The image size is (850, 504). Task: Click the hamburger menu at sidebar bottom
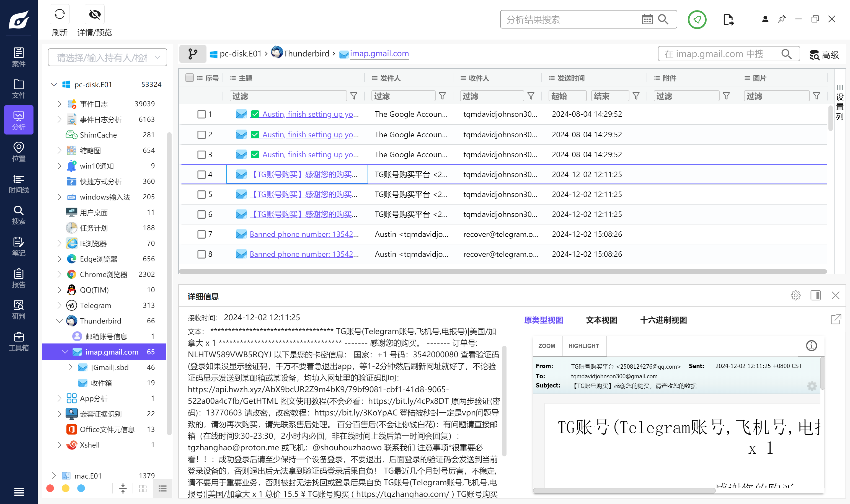[x=19, y=492]
